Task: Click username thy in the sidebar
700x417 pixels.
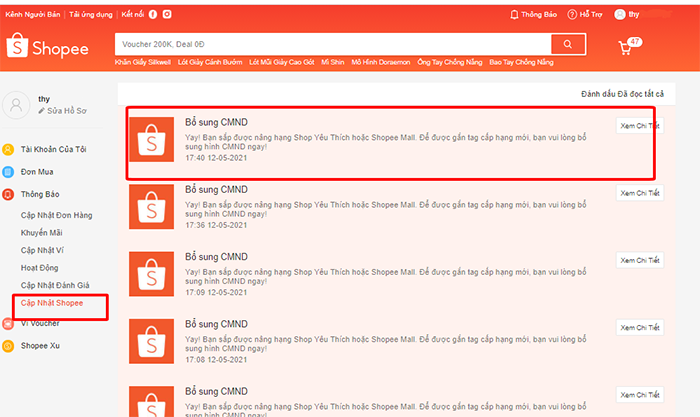Action: coord(44,99)
